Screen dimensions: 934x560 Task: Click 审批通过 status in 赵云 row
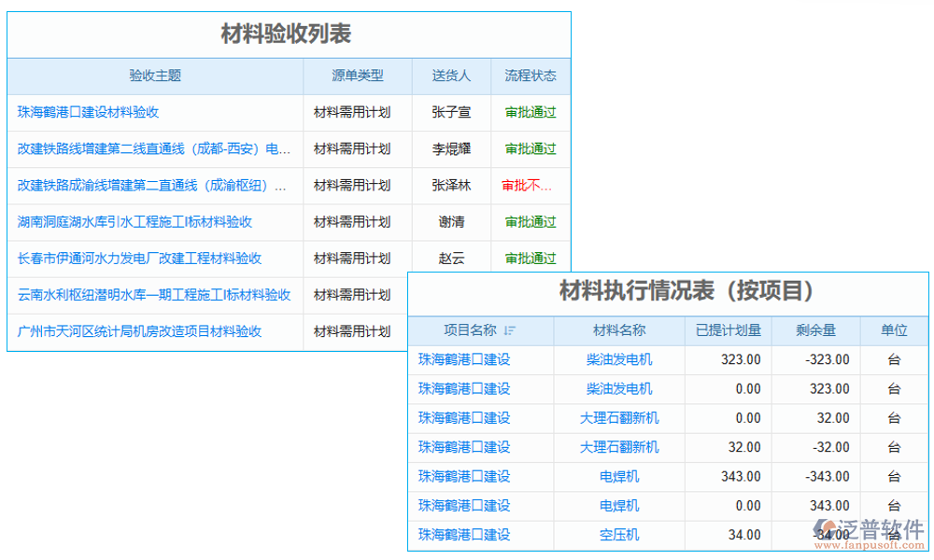click(x=530, y=259)
